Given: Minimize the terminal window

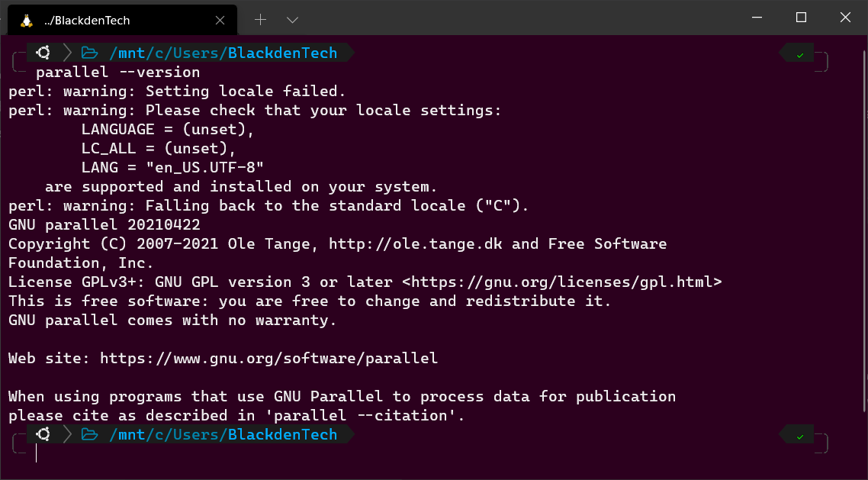Looking at the screenshot, I should [757, 18].
